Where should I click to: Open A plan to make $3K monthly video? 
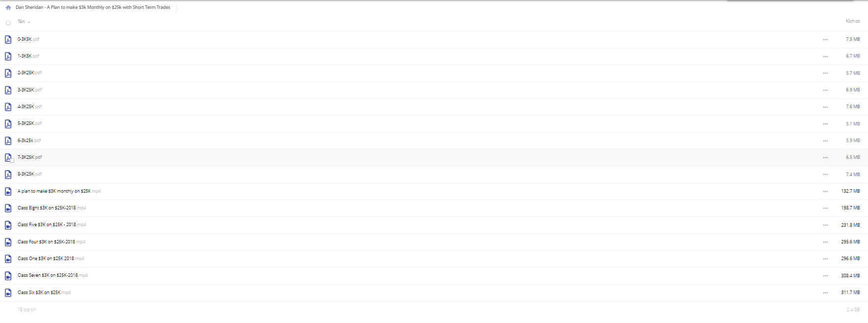pos(59,191)
